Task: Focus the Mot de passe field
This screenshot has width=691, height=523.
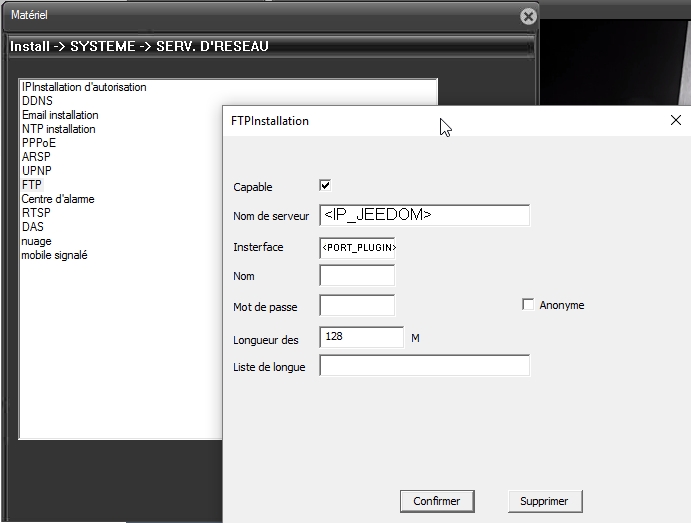Action: point(357,305)
